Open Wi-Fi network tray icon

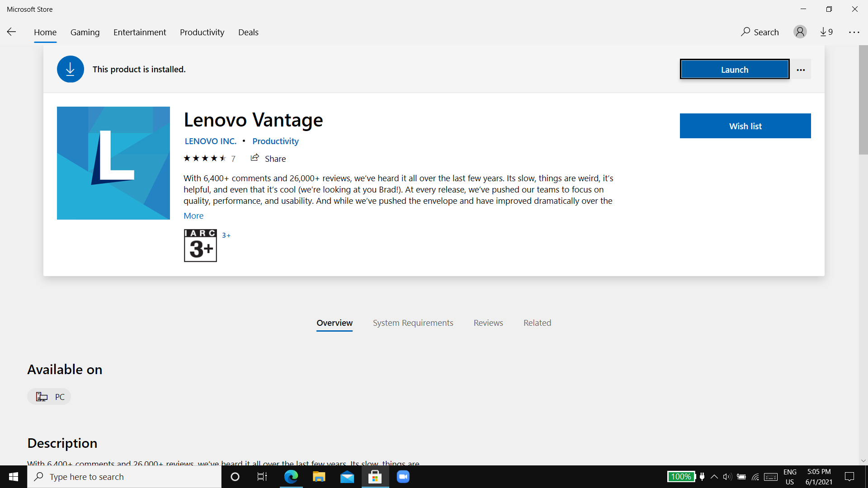(755, 477)
